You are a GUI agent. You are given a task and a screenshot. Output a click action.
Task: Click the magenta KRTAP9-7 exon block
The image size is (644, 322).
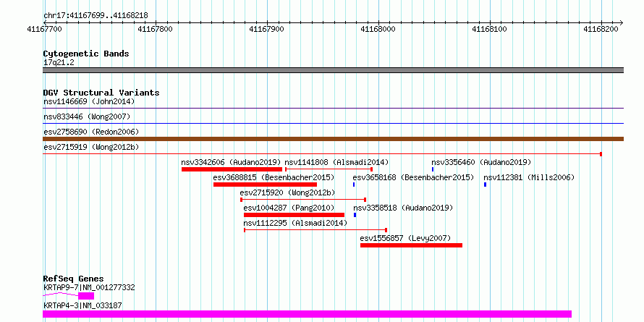tap(86, 296)
